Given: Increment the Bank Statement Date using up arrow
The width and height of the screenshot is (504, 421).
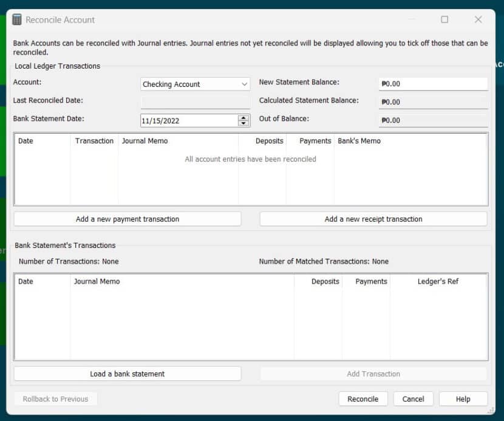Looking at the screenshot, I should (243, 117).
